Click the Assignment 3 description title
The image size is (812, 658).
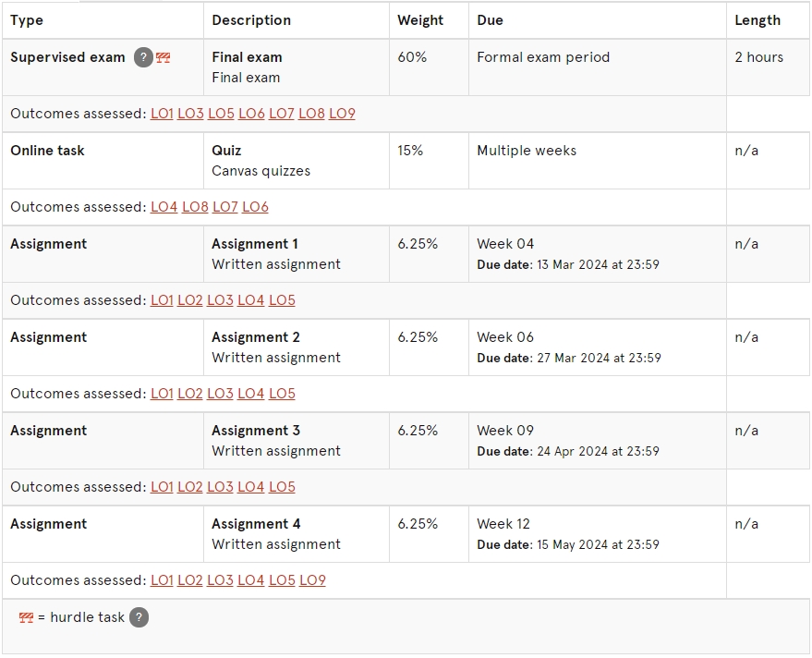point(256,431)
